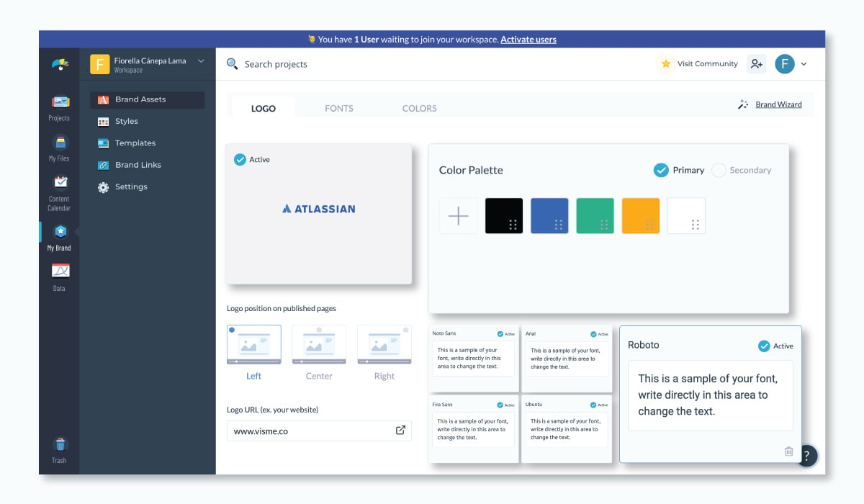Launch the Brand Wizard
Image resolution: width=864 pixels, height=504 pixels.
pyautogui.click(x=778, y=104)
